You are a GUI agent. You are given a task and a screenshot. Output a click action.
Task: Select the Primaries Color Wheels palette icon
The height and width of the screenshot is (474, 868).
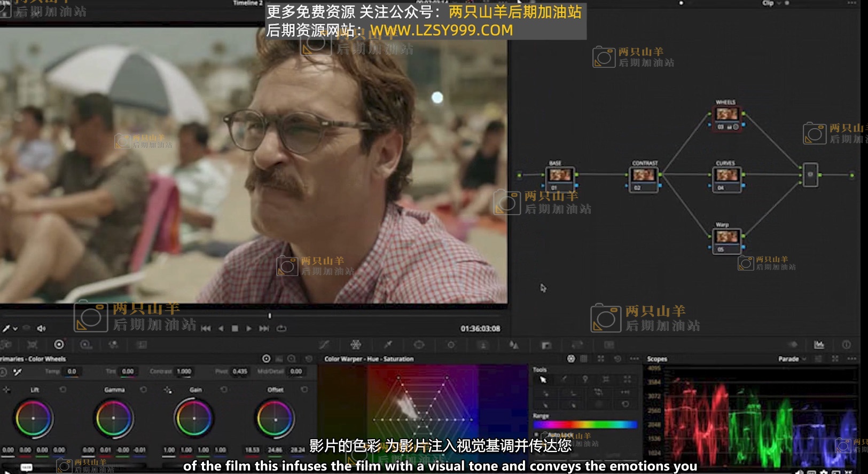coord(59,345)
